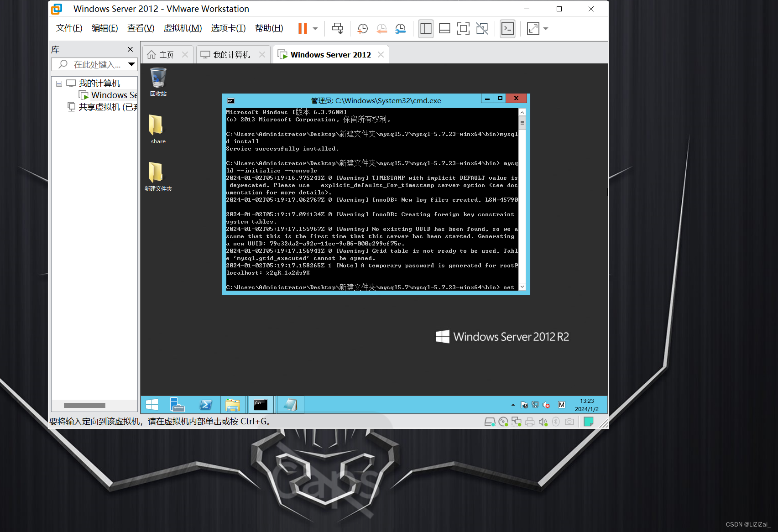Open the guest clock showing 13:23
The image size is (778, 532).
click(587, 405)
